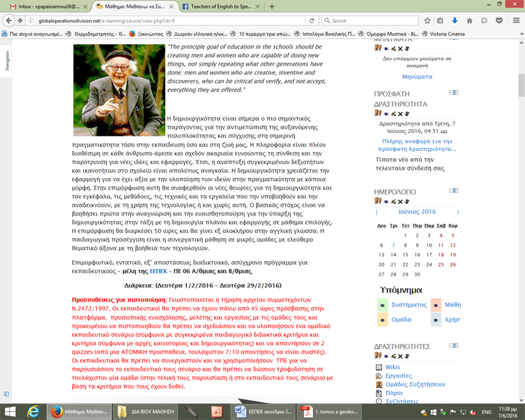Open Internet Explorer from the taskbar
This screenshot has width=525, height=420.
pos(33,411)
